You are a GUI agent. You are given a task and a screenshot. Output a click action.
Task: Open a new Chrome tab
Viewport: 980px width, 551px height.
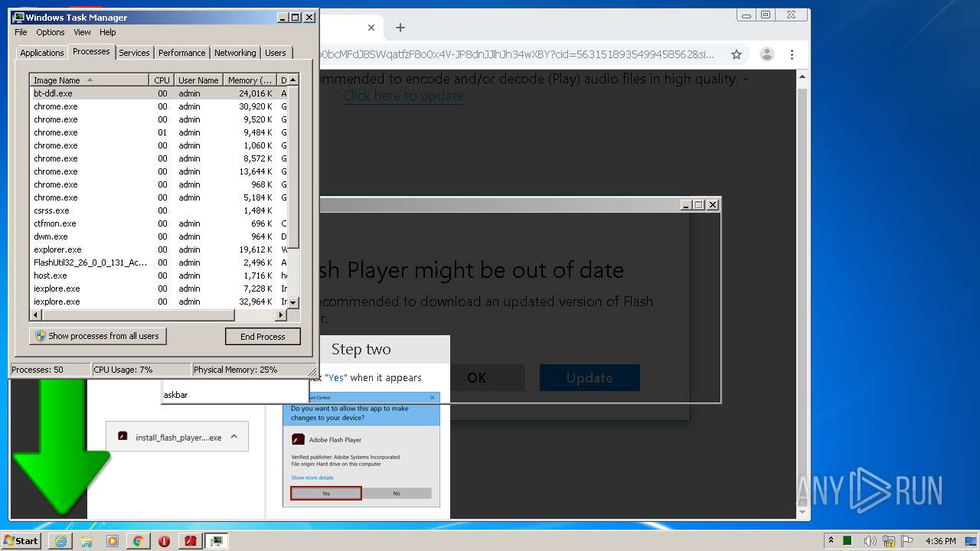coord(400,28)
